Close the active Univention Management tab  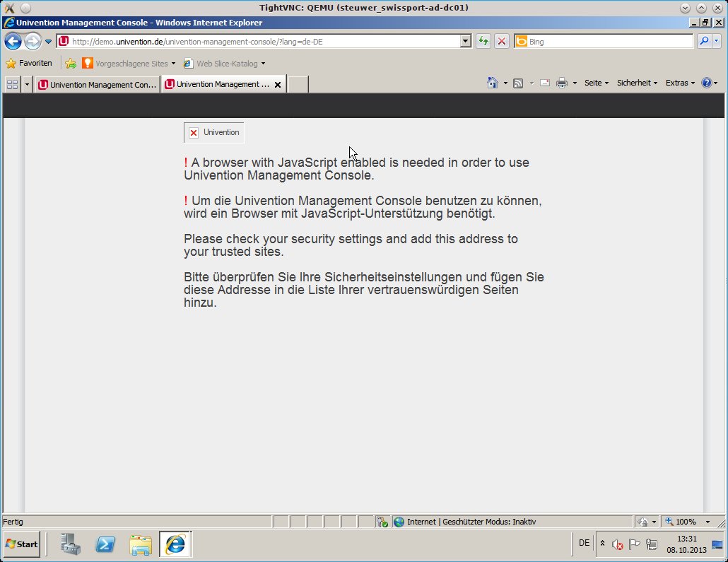coord(278,84)
